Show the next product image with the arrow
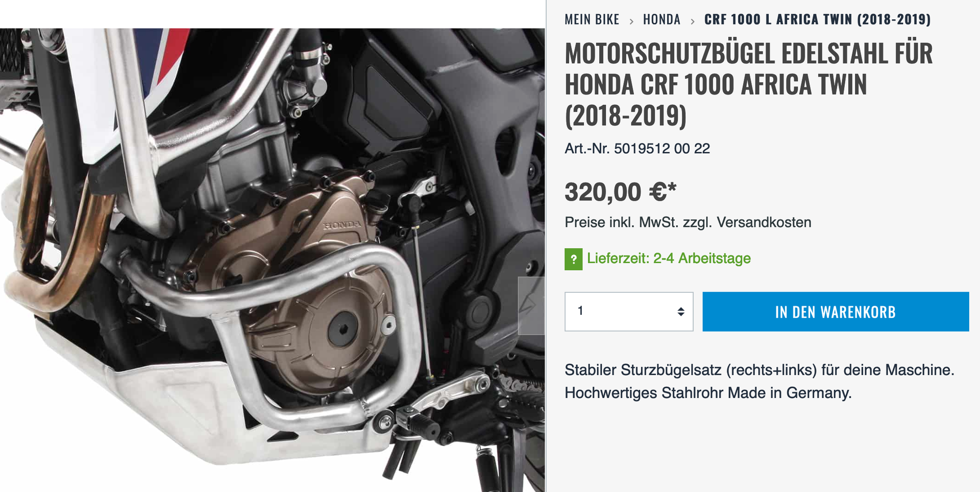Screen dimensions: 980x492 531,306
